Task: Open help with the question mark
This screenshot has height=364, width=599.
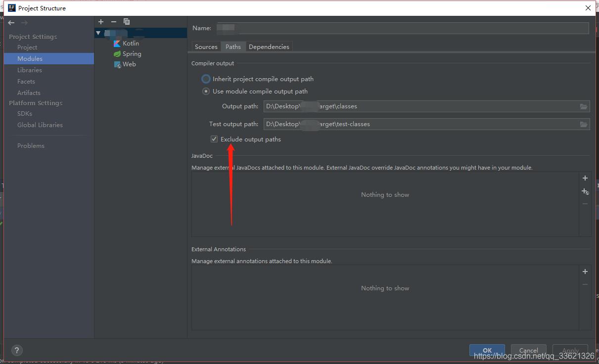Action: [x=16, y=350]
